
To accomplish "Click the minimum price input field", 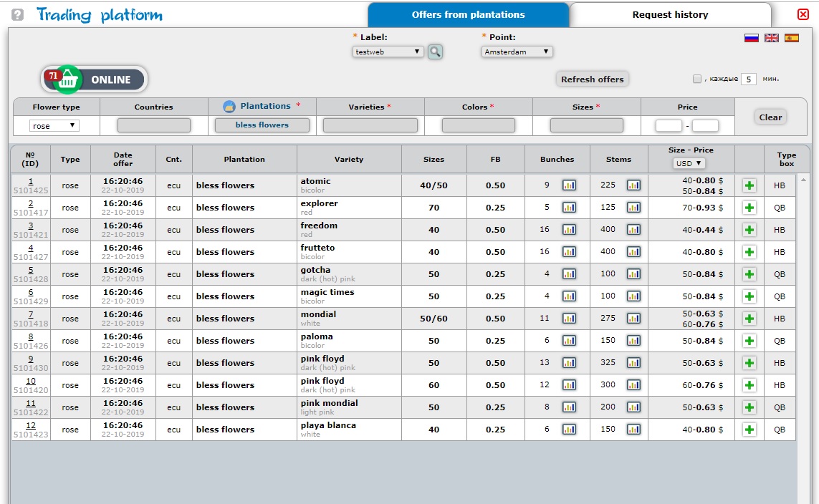I will (x=669, y=126).
